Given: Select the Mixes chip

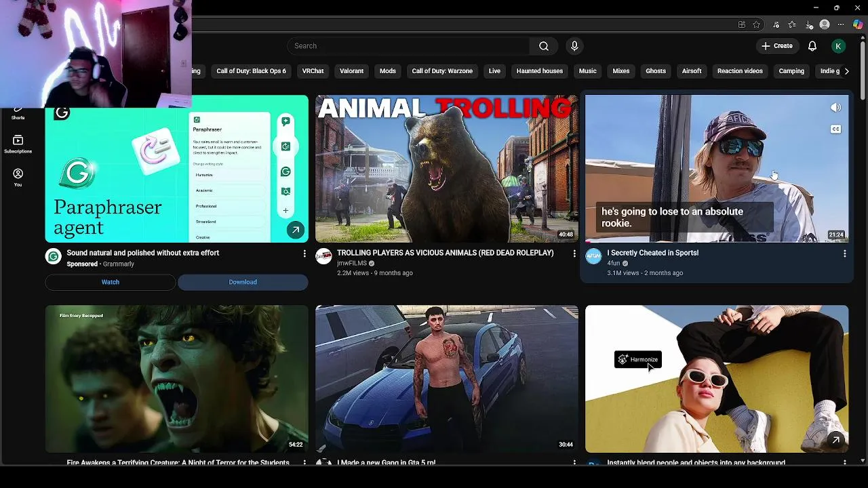Looking at the screenshot, I should (x=621, y=71).
